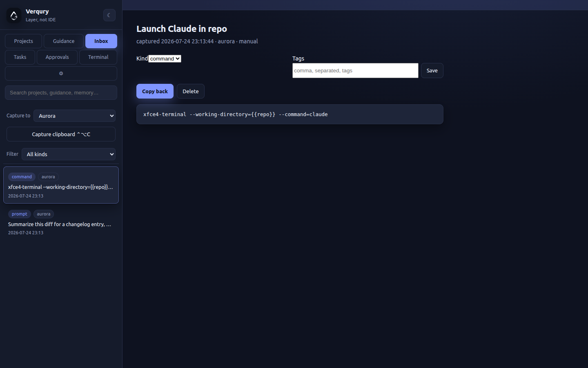Open the All kinds filter dropdown
Screen dimensions: 588x368
point(69,154)
